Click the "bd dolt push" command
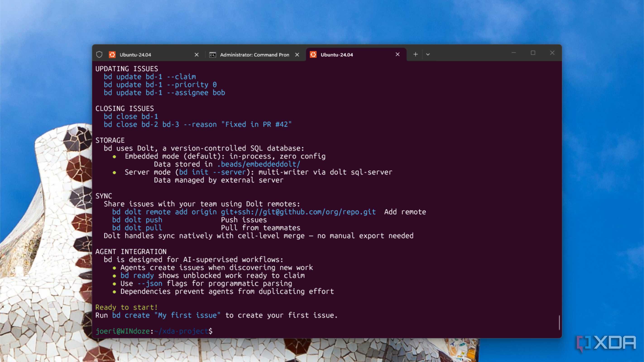 pyautogui.click(x=137, y=220)
